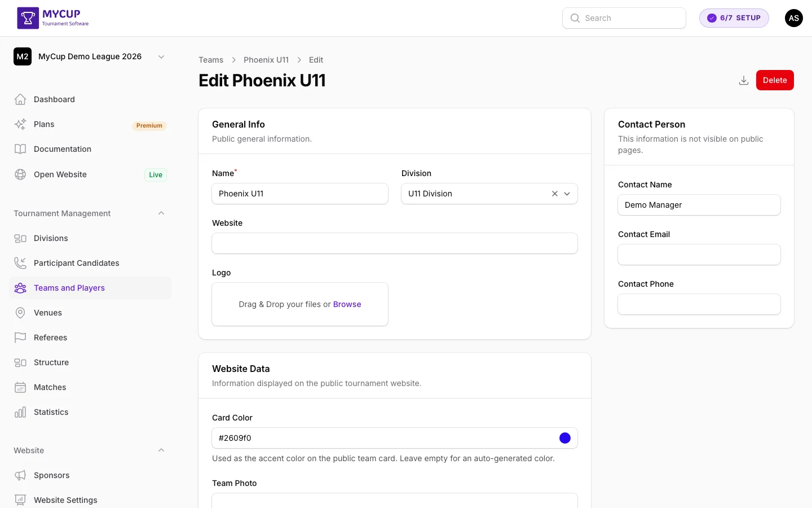
Task: Click the M2 league badge
Action: point(23,56)
